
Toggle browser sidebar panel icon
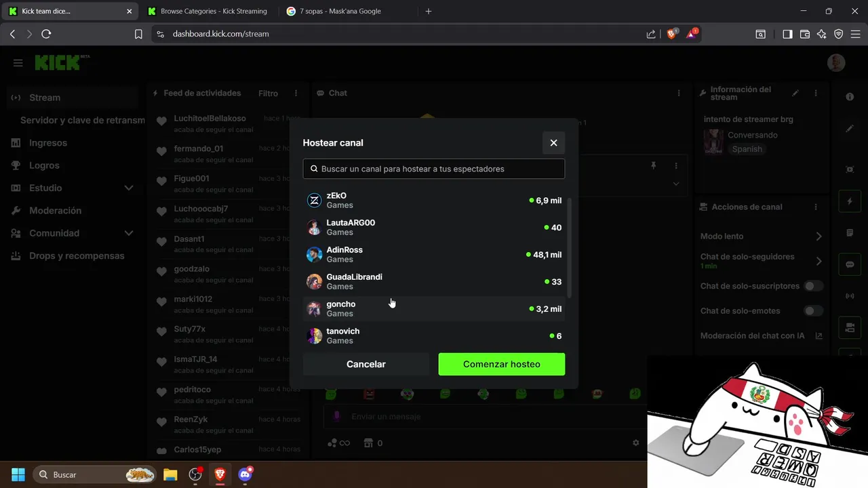point(787,34)
